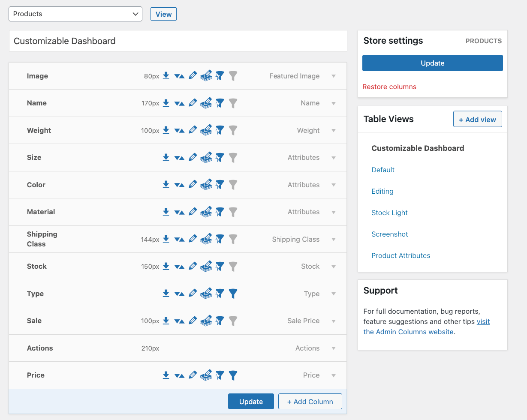Expand the Actions column settings
Image resolution: width=527 pixels, height=420 pixels.
(x=334, y=348)
